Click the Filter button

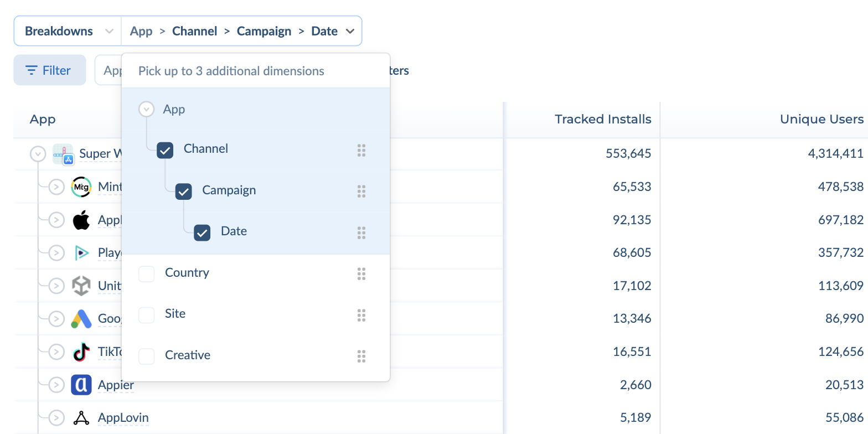50,70
